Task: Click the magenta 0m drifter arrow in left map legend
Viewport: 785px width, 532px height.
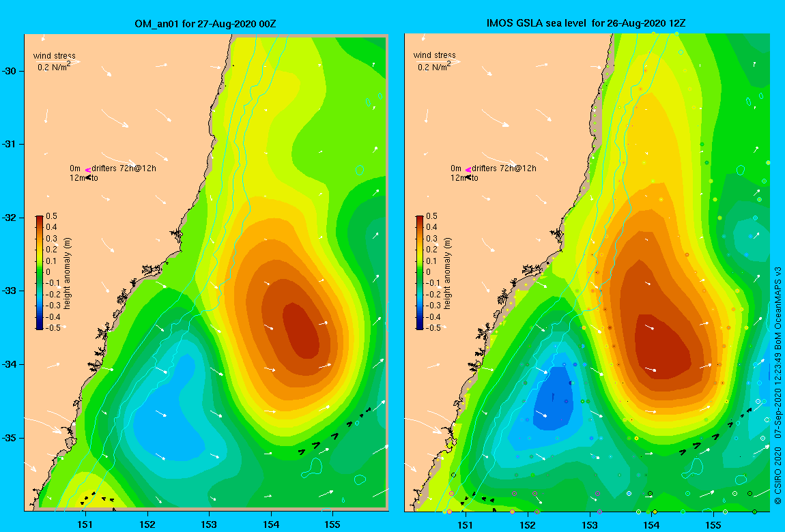Action: click(87, 170)
